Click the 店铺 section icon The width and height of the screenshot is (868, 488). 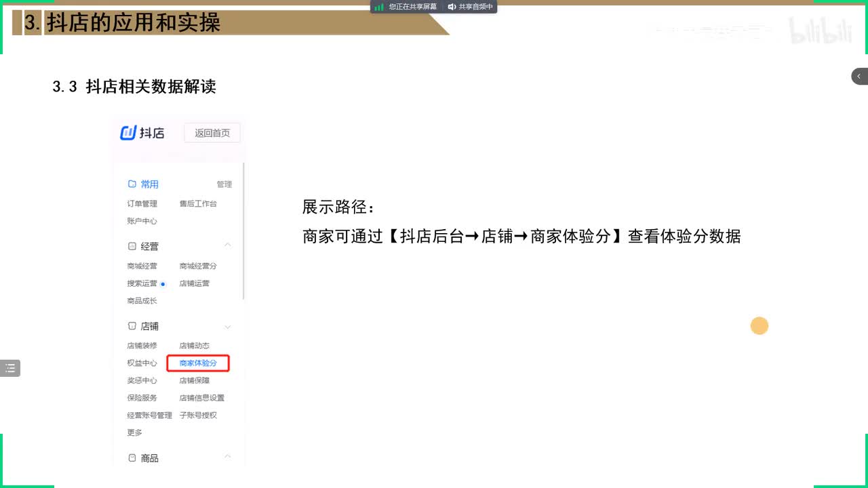[x=132, y=326]
